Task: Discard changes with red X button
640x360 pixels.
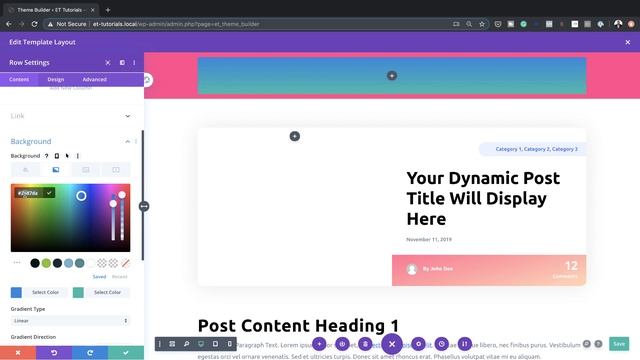Action: 18,353
